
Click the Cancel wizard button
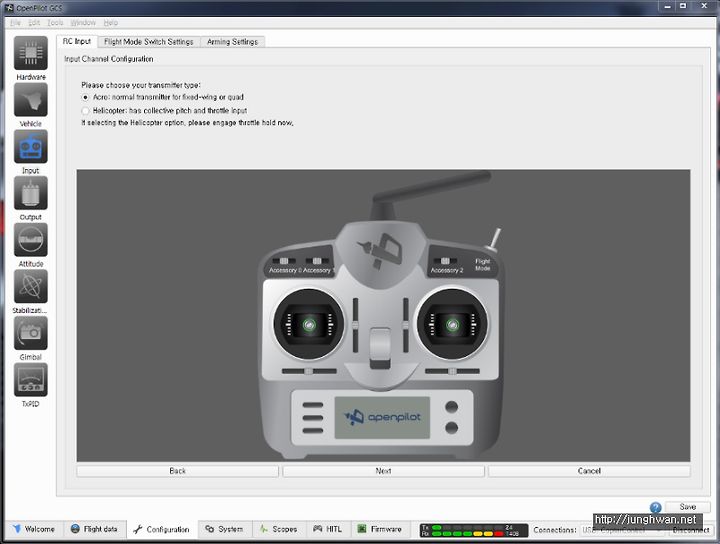click(589, 471)
